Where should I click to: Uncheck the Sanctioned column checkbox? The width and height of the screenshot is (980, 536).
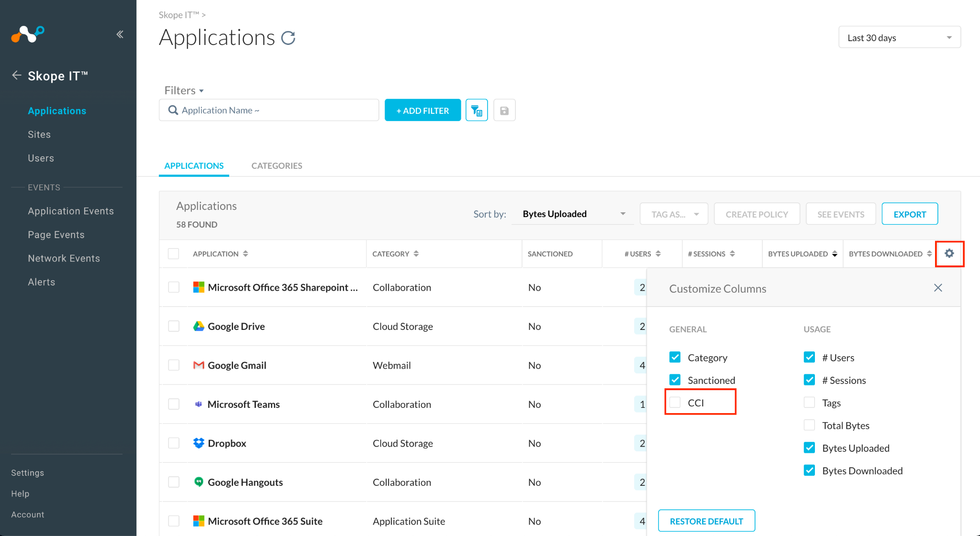[x=675, y=380]
